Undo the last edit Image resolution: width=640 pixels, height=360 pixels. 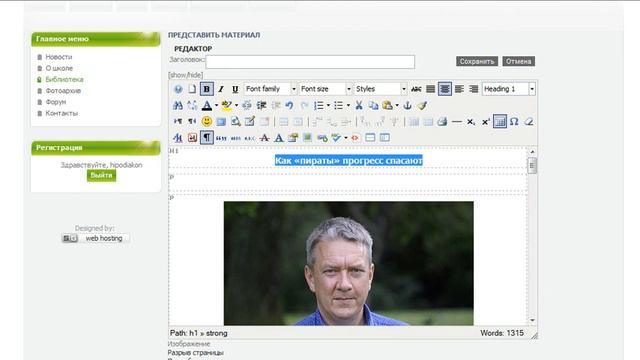click(x=289, y=105)
